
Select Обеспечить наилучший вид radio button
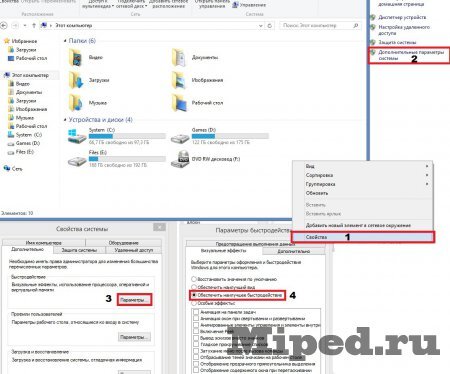pos(194,287)
